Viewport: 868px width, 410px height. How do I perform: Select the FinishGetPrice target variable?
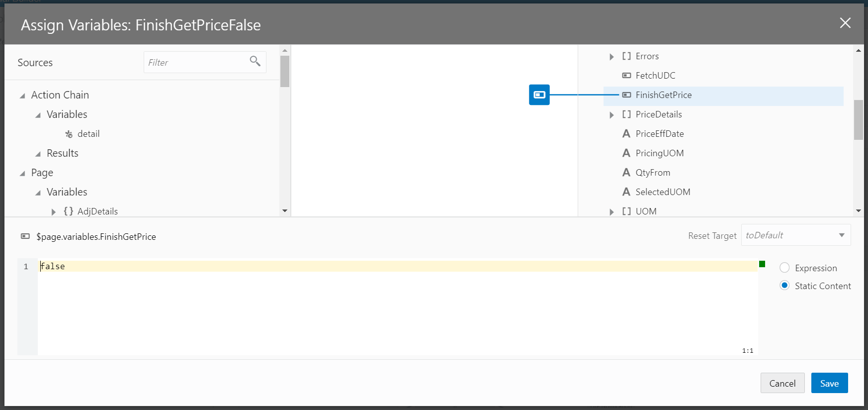point(663,95)
